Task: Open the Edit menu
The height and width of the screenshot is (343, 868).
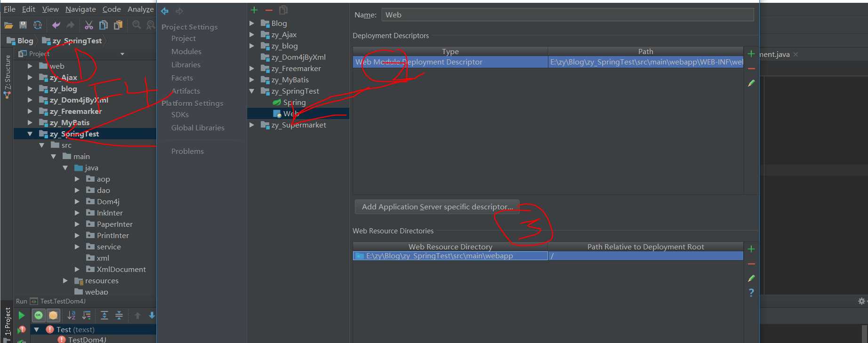Action: 29,9
